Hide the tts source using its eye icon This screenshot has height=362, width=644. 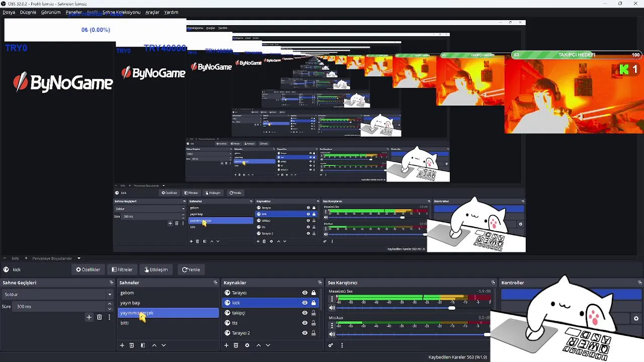[304, 323]
